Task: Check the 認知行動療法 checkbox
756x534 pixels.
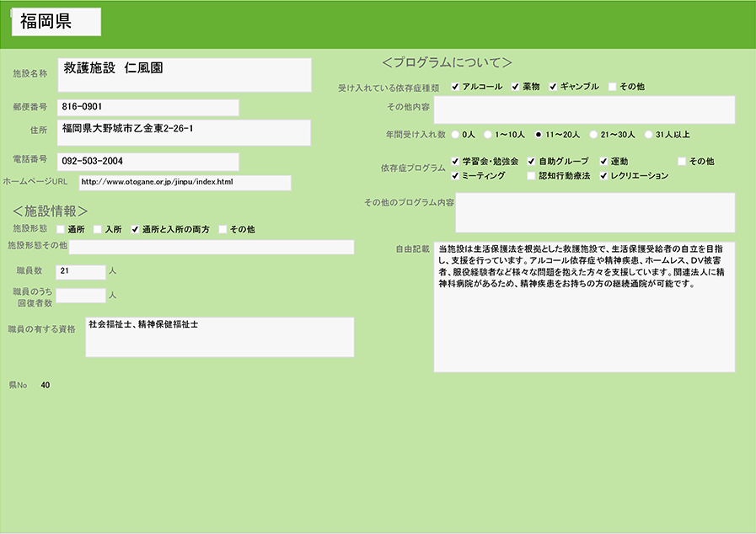Action: 531,176
